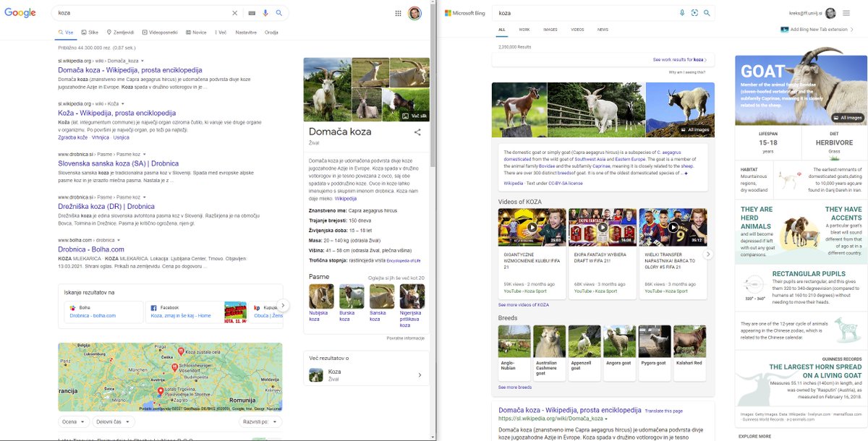This screenshot has height=441, width=868.
Task: Open Google on-screen keyboard icon
Action: pos(252,13)
